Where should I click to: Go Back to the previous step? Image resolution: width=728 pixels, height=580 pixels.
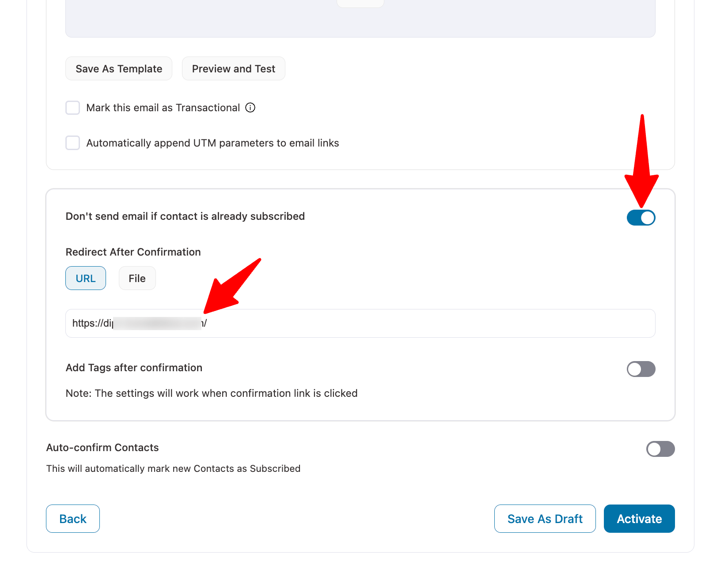[73, 519]
